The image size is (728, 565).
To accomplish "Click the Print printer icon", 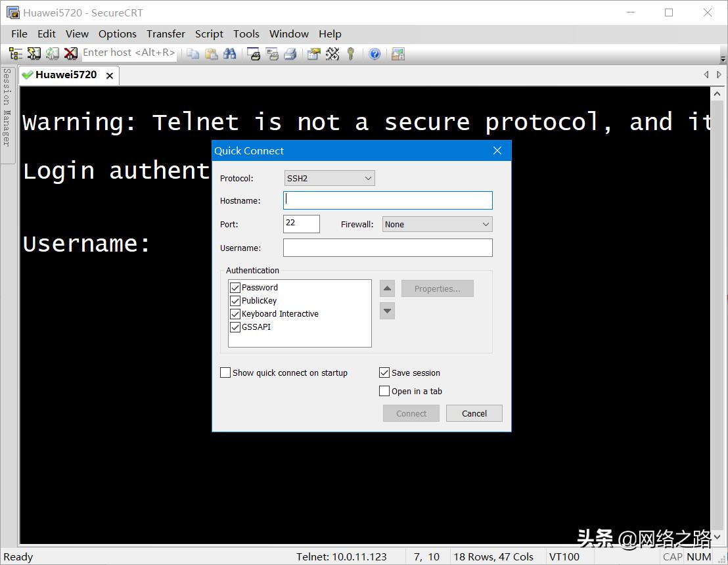I will point(290,54).
